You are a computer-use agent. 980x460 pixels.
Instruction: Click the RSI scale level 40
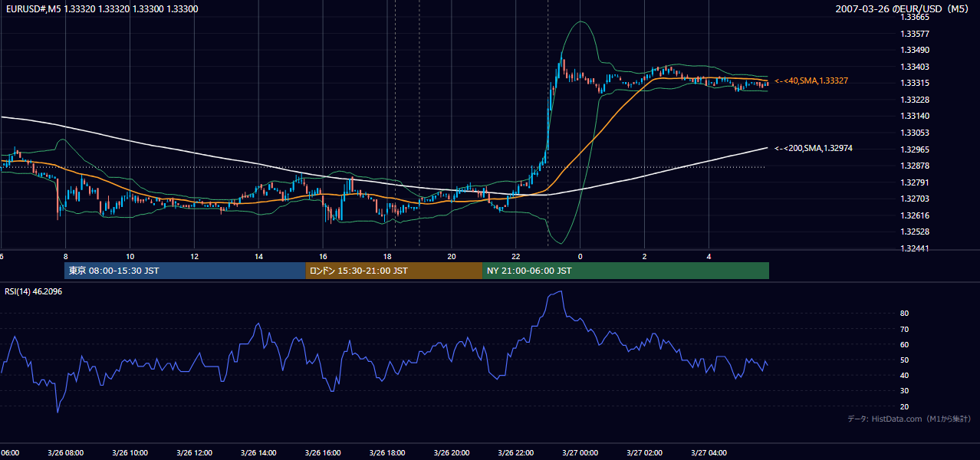click(x=904, y=375)
